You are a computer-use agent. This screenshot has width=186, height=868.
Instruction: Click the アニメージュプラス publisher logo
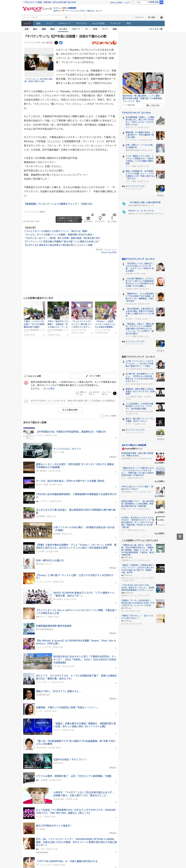coord(104,43)
